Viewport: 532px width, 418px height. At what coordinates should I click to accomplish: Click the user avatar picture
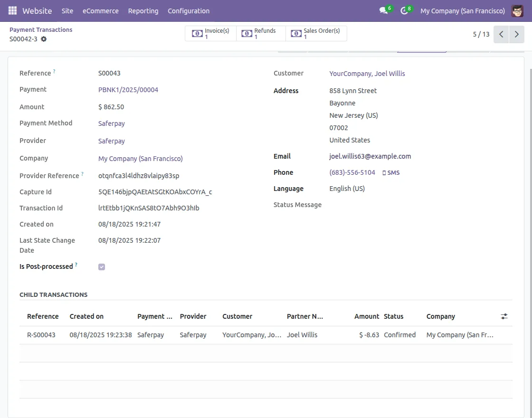point(517,10)
